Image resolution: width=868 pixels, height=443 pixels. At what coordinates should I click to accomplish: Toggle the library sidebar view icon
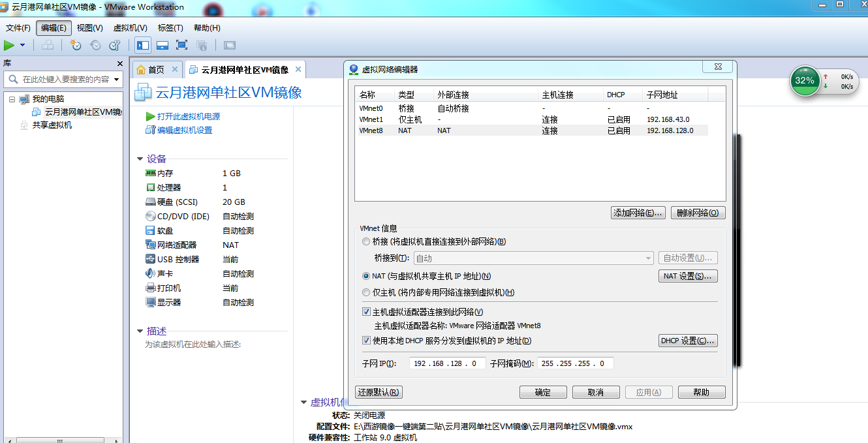point(142,45)
